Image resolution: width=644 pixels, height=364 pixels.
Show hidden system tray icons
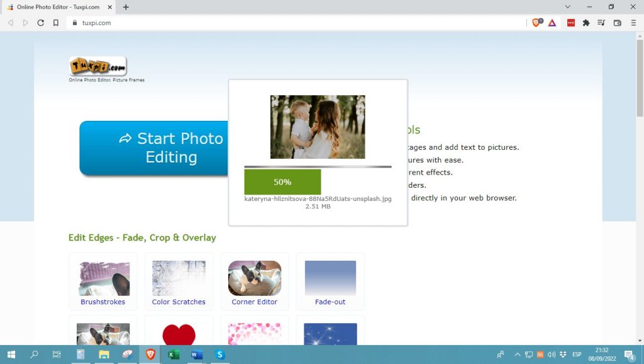tap(517, 355)
